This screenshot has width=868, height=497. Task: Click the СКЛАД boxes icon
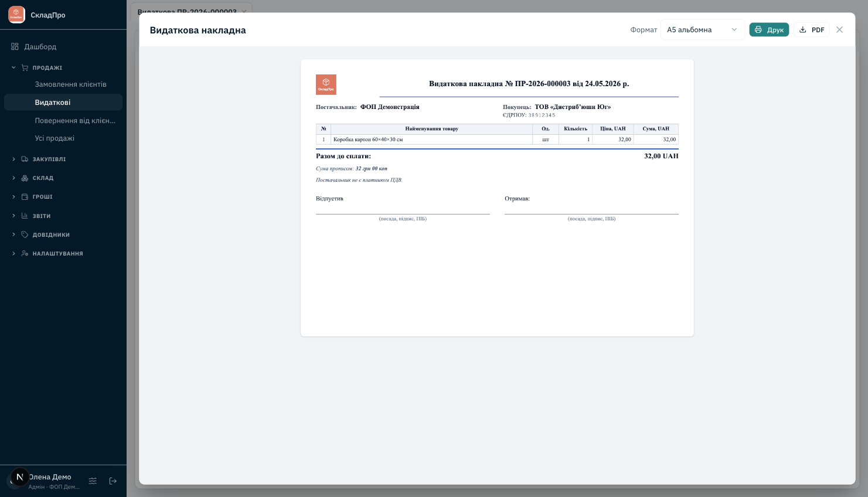(x=25, y=178)
